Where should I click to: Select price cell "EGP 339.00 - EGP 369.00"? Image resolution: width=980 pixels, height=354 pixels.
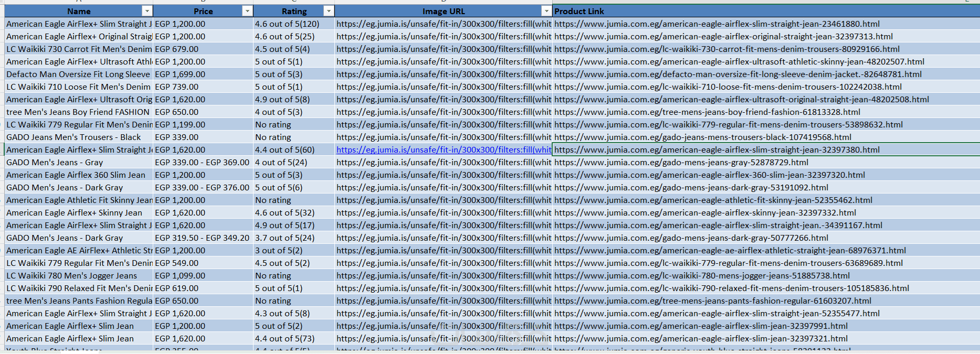coord(203,162)
